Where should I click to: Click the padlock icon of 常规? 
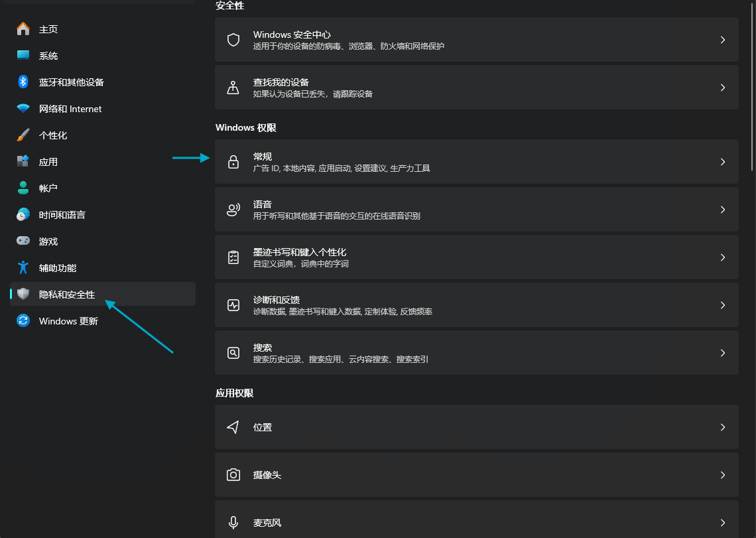233,162
